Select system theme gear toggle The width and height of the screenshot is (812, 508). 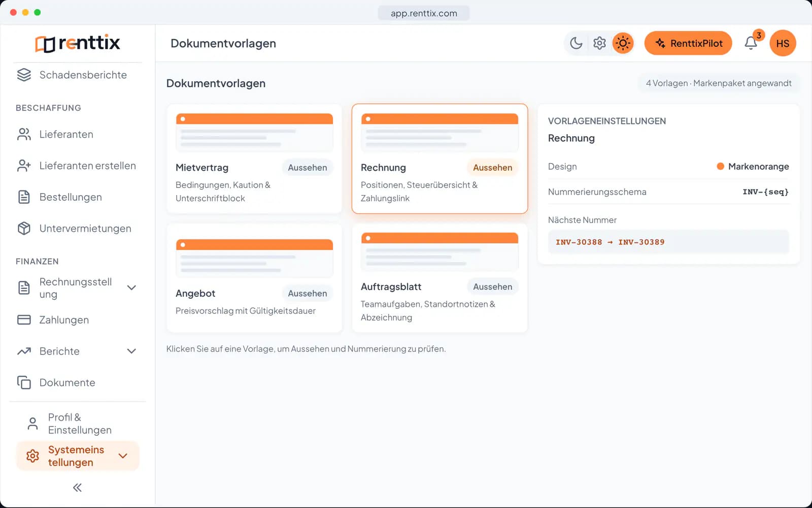(599, 43)
